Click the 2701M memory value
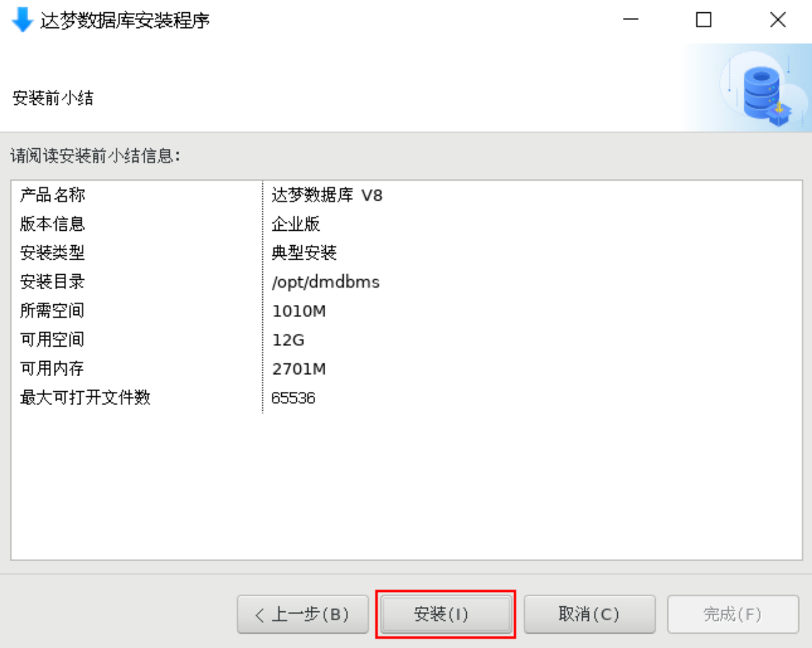Image resolution: width=812 pixels, height=648 pixels. [x=298, y=370]
